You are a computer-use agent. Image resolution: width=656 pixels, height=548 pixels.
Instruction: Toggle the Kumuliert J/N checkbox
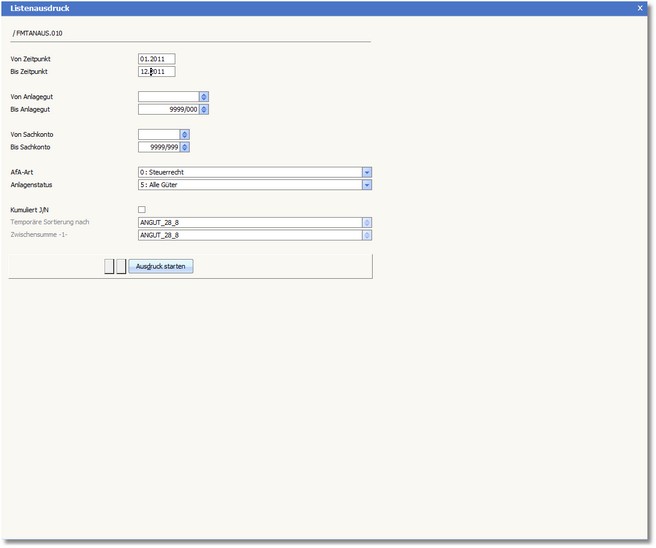[x=142, y=209]
